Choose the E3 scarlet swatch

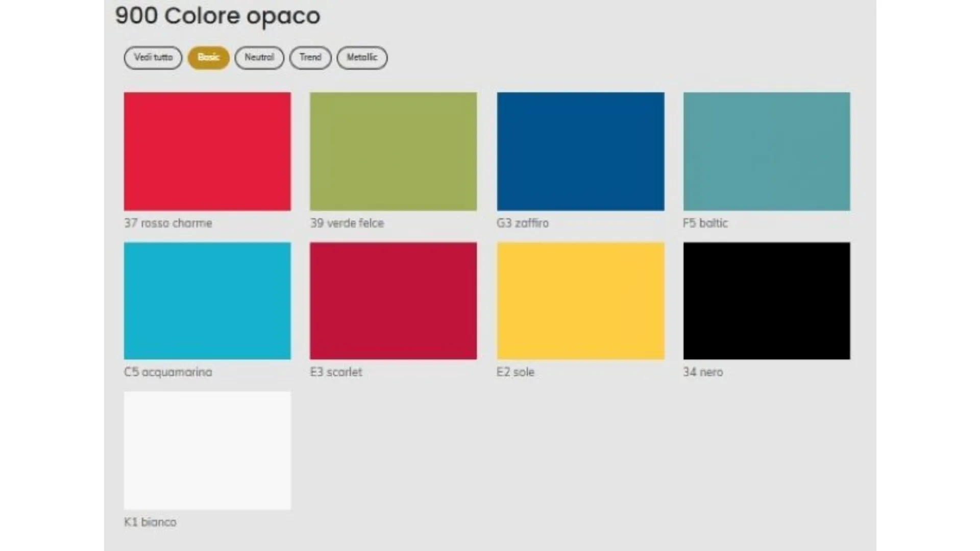pyautogui.click(x=393, y=300)
